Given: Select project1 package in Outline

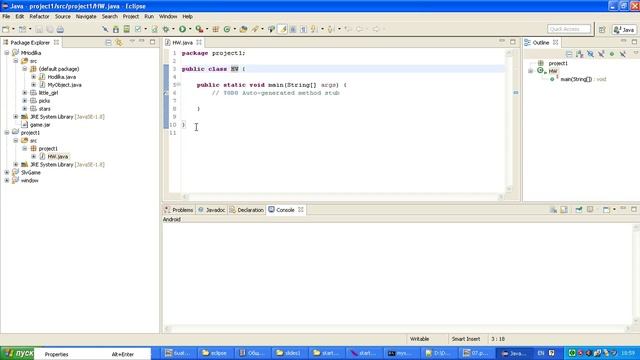Looking at the screenshot, I should (558, 63).
